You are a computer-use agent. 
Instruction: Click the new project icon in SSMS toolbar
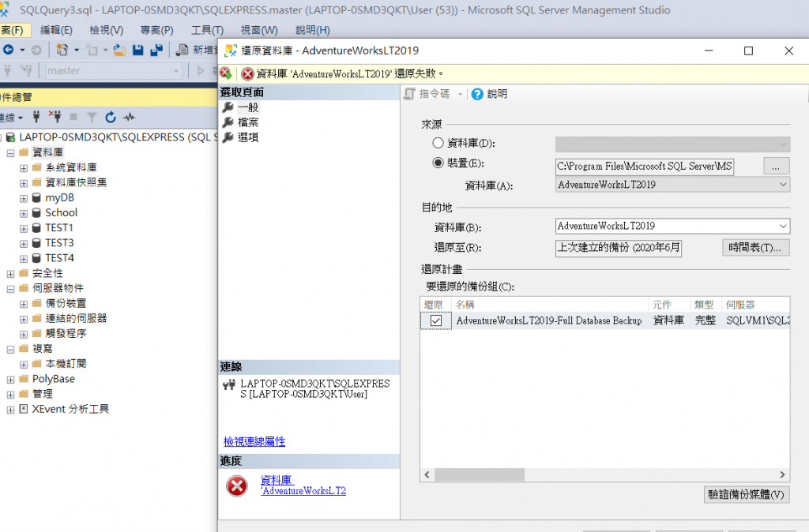(62, 50)
